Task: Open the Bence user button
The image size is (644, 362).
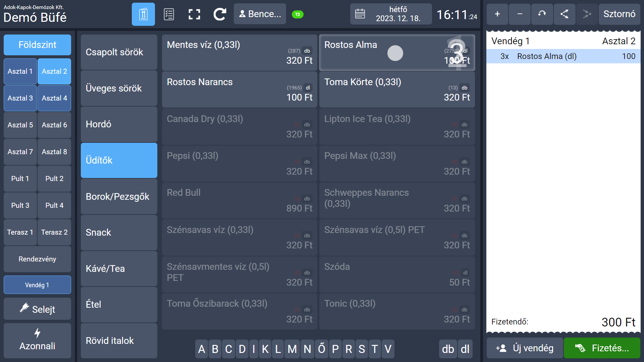Action: [x=260, y=14]
